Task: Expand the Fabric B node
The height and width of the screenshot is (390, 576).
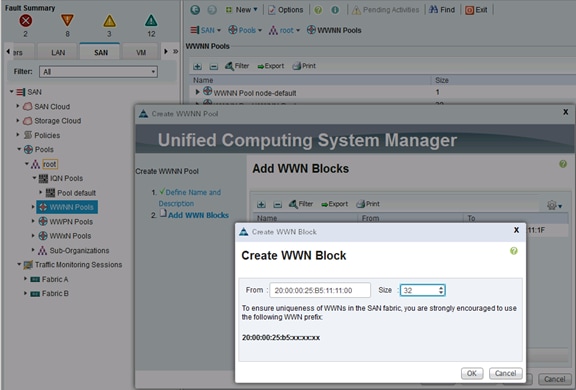Action: pyautogui.click(x=25, y=293)
